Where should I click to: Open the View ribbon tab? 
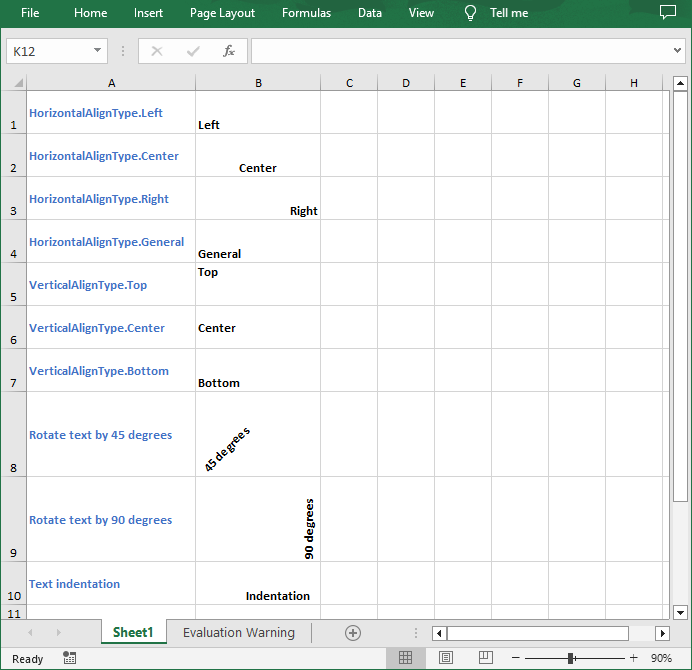pos(421,13)
